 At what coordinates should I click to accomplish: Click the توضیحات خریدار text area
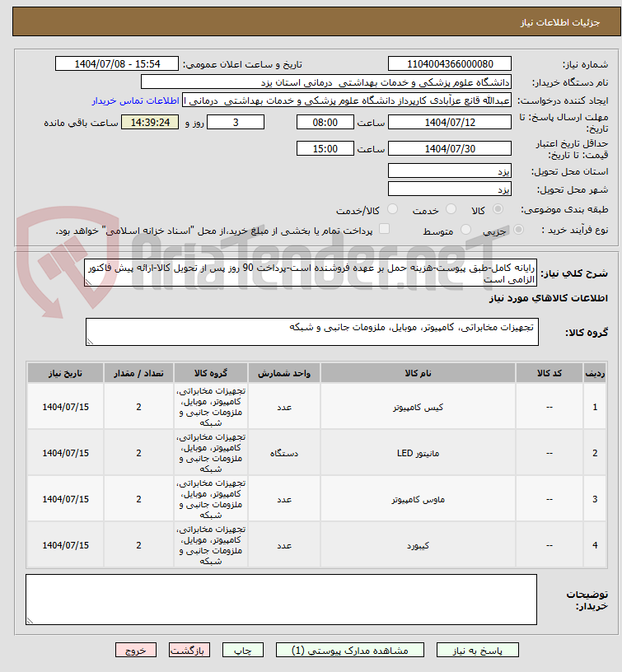(x=281, y=600)
